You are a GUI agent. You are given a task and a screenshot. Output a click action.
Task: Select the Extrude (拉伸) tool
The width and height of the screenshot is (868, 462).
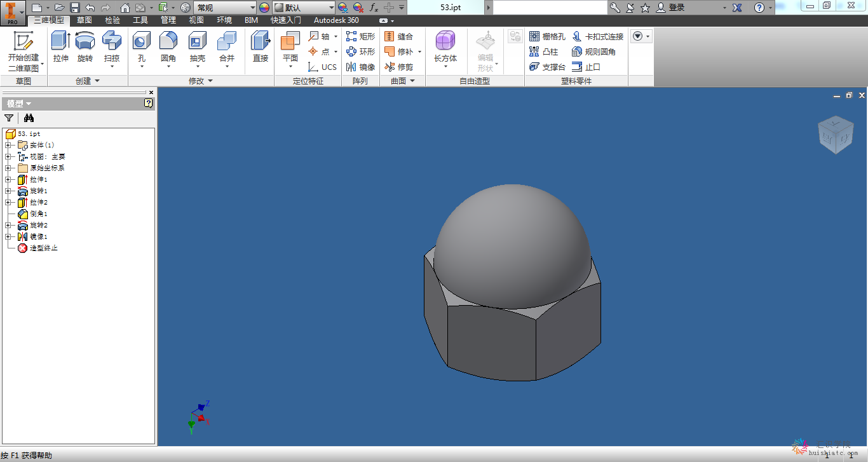(x=61, y=47)
